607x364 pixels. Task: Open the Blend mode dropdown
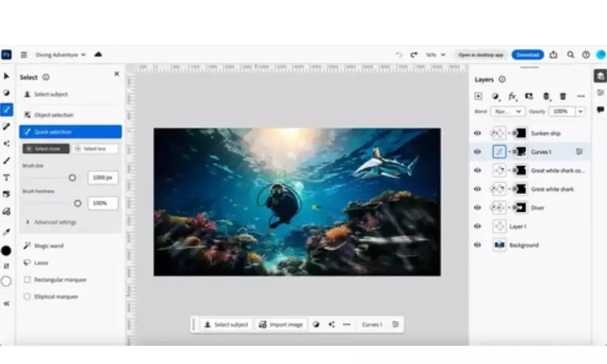pos(507,111)
